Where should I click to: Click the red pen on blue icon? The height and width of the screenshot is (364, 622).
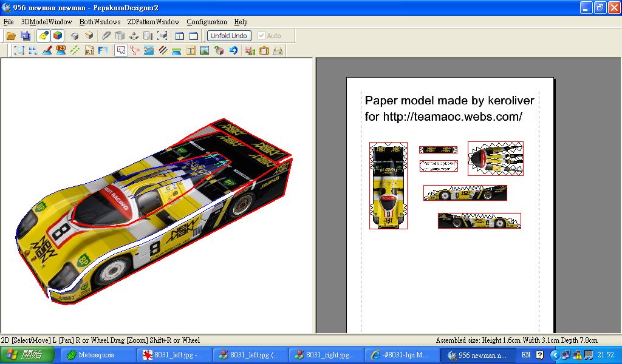(x=47, y=50)
